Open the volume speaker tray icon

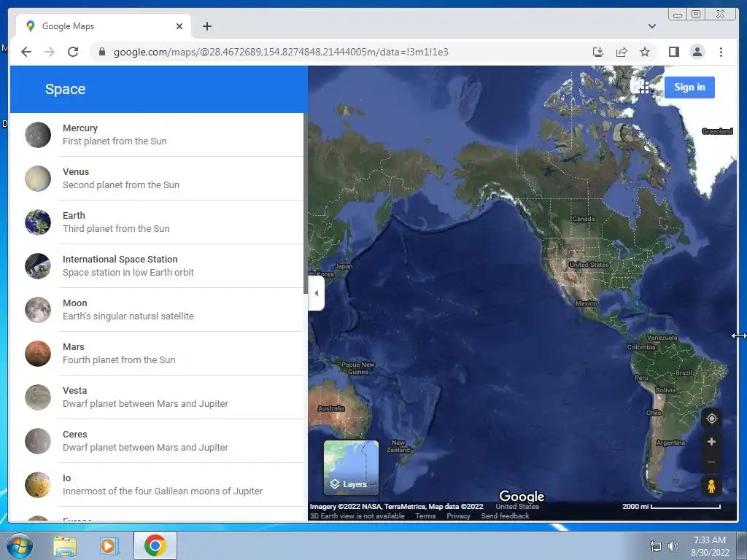(673, 545)
